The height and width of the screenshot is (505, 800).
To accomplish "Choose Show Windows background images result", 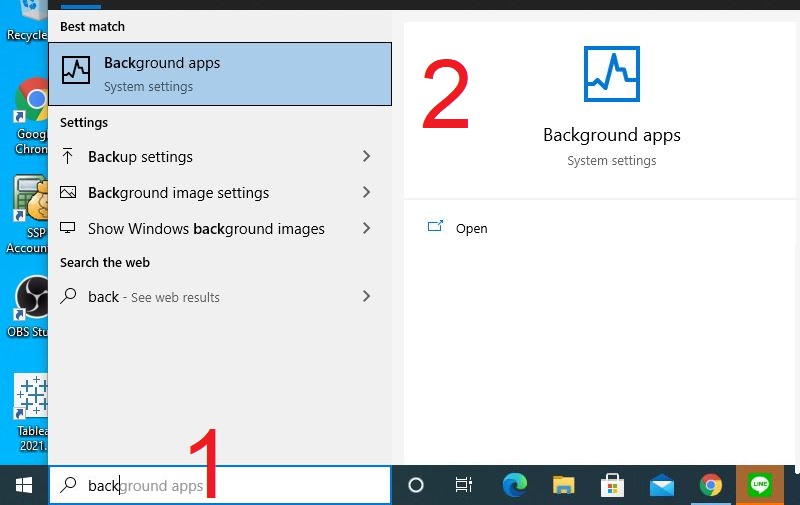I will (x=206, y=229).
